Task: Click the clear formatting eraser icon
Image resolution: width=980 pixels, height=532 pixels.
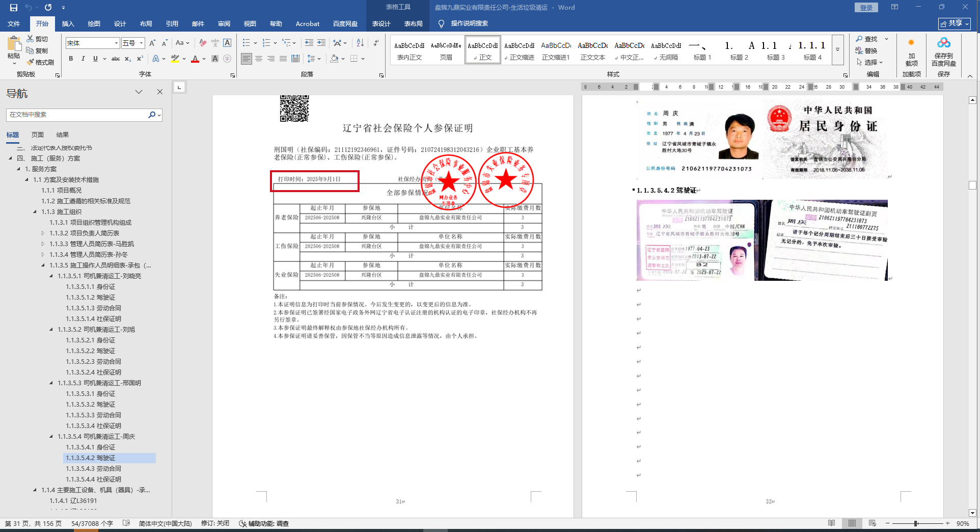Action: (203, 43)
